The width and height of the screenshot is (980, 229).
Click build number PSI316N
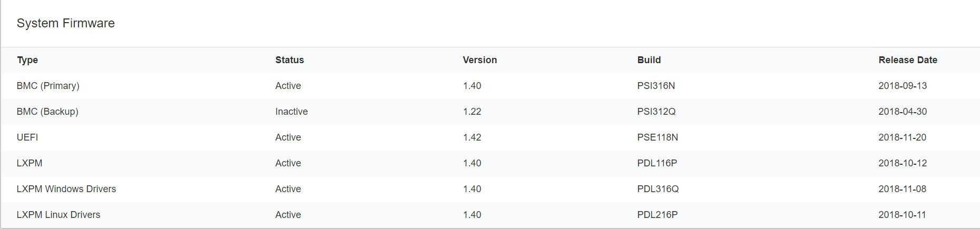point(655,86)
